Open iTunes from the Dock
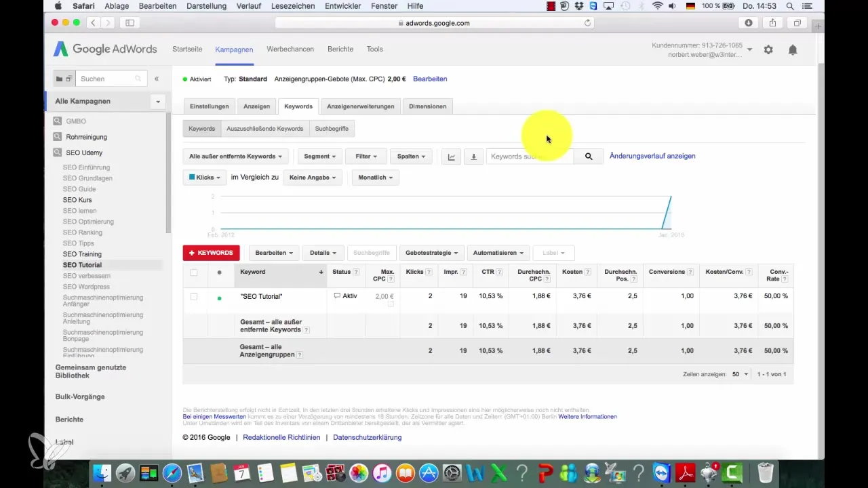The width and height of the screenshot is (868, 488). (381, 472)
